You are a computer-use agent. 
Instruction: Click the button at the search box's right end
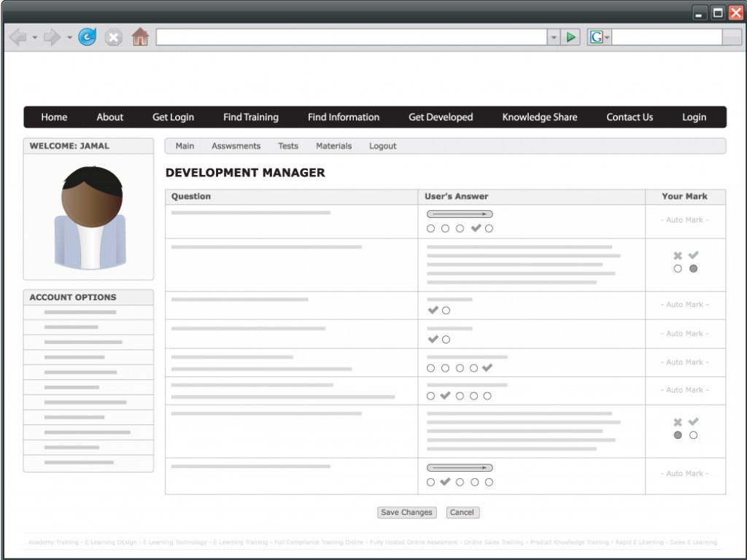pos(732,37)
